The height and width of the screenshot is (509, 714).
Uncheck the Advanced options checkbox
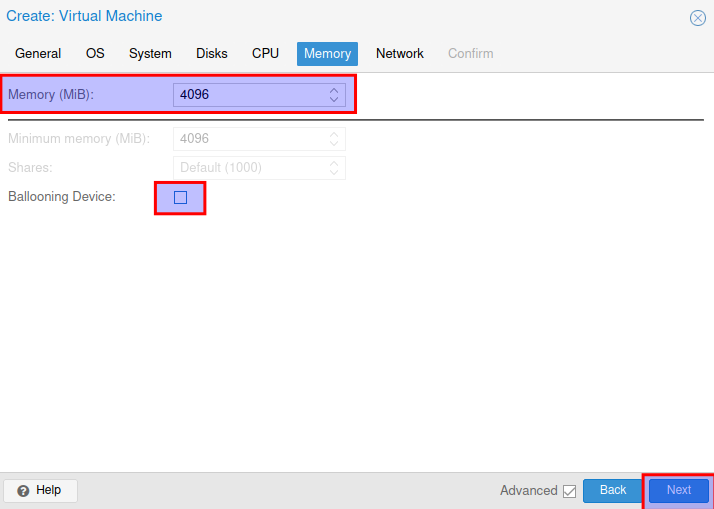pos(569,491)
